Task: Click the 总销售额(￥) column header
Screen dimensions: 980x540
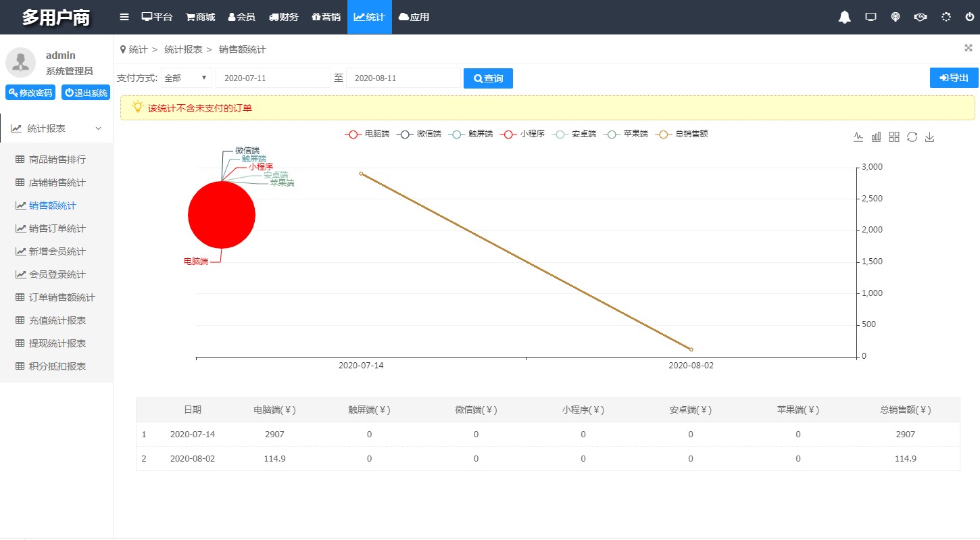Action: tap(906, 410)
